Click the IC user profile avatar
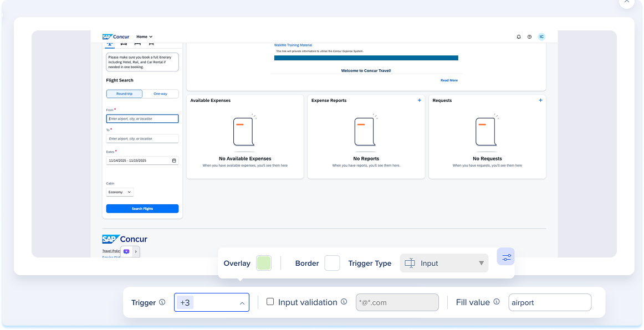This screenshot has height=330, width=644. click(541, 37)
